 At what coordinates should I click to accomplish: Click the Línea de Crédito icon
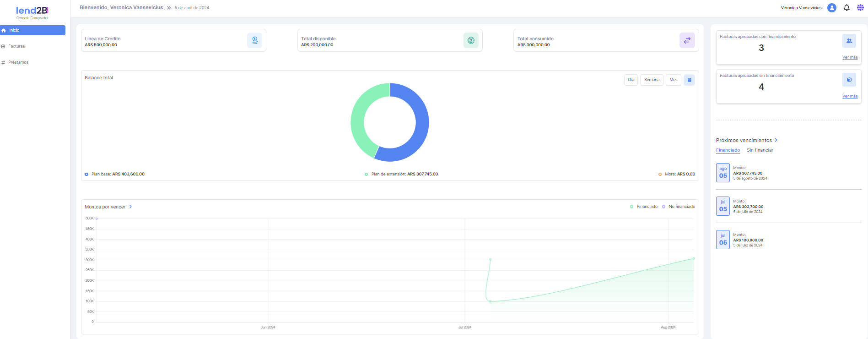(x=254, y=40)
